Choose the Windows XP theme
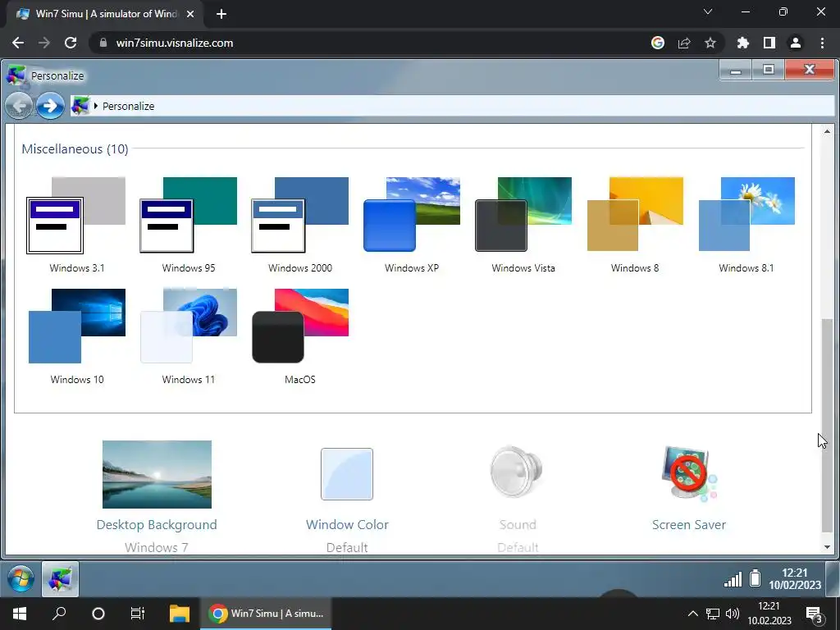840x630 pixels. pos(412,225)
